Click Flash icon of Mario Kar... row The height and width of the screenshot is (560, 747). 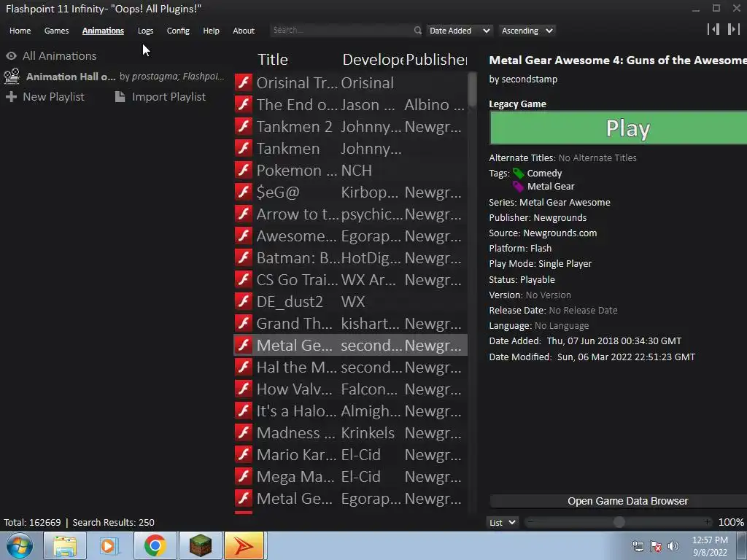click(244, 455)
